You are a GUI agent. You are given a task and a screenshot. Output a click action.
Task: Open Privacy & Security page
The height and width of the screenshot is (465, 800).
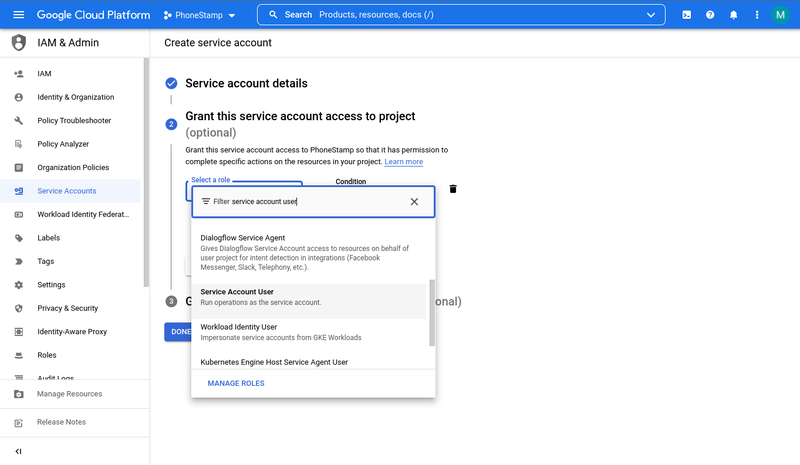[70, 308]
